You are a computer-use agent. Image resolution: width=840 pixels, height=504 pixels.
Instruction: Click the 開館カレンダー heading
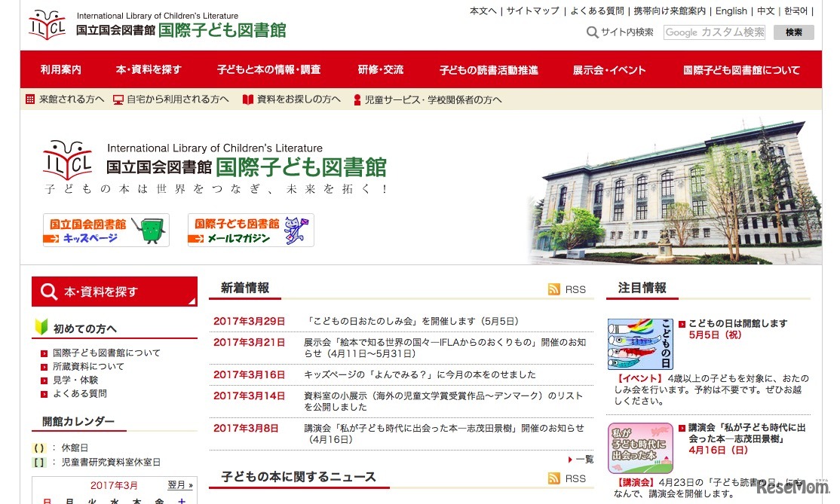click(78, 422)
